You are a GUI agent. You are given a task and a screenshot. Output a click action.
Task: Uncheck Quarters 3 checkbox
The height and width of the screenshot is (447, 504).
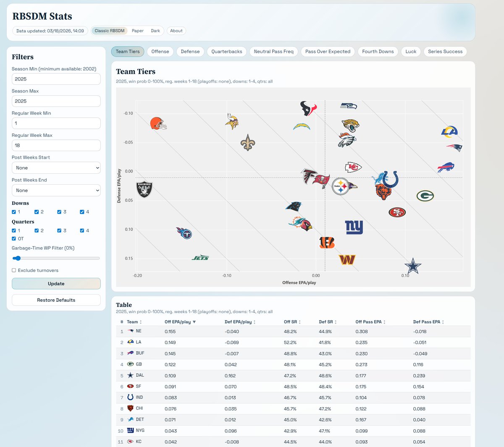tap(59, 230)
